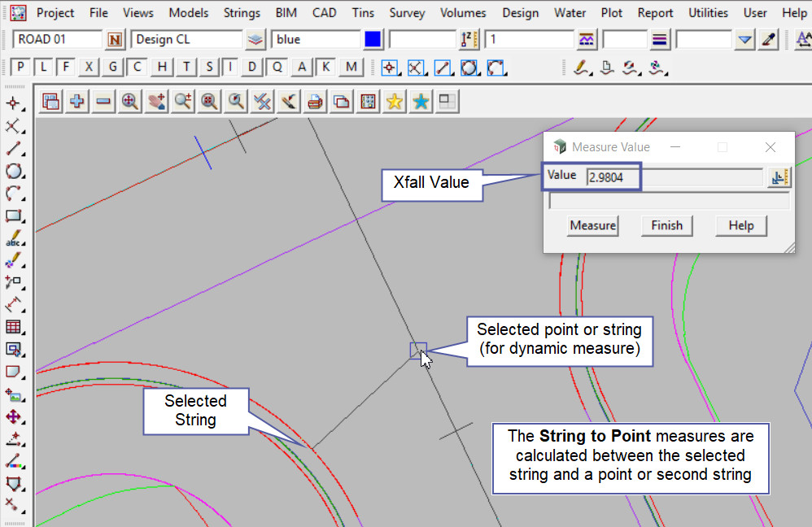Click the plus zoom-in icon in view toolbar

[77, 102]
